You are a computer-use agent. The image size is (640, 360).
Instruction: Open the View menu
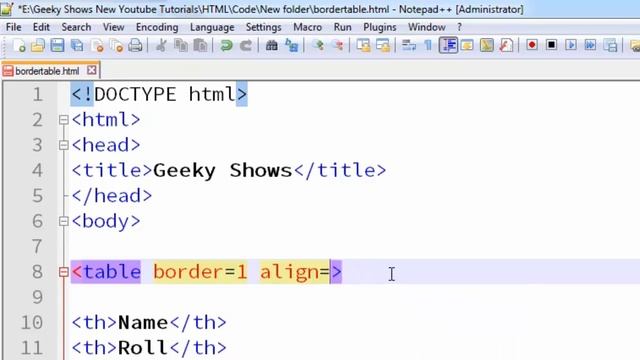(113, 27)
